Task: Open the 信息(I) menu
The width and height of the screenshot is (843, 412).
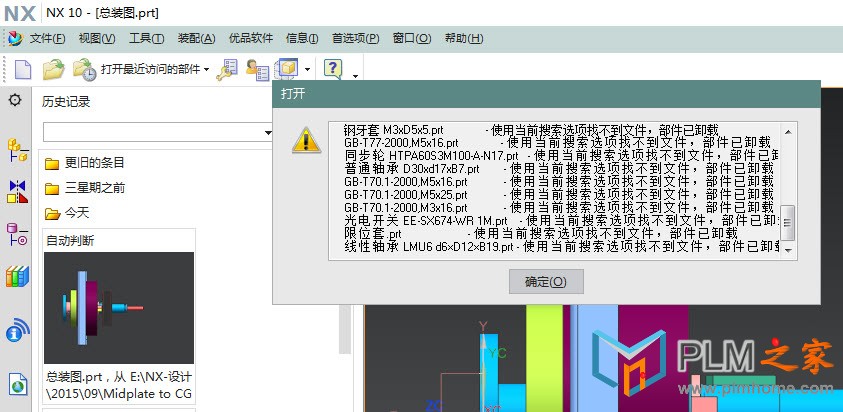Action: pos(302,38)
